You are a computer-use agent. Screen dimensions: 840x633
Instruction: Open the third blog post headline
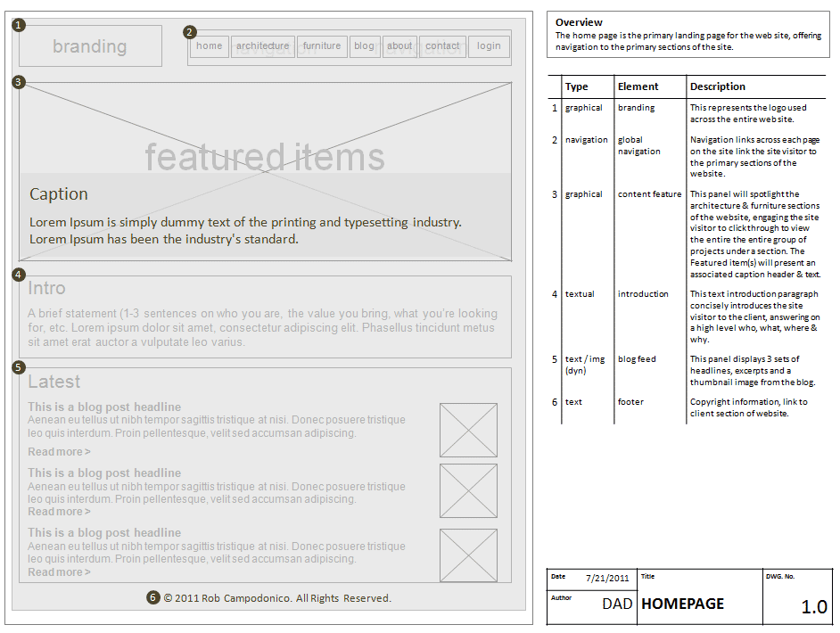coord(104,533)
